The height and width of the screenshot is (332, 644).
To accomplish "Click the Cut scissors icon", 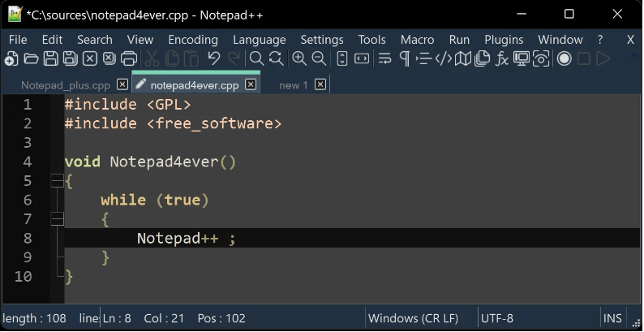I will (152, 58).
